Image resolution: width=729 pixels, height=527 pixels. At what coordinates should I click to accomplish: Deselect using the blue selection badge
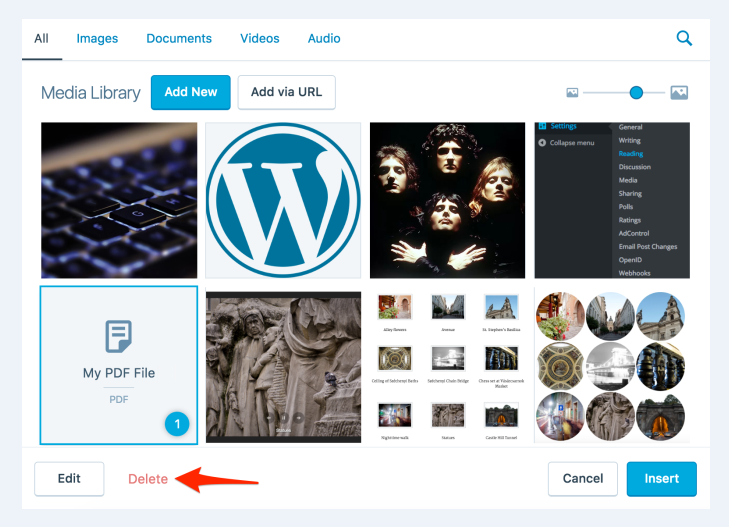(x=177, y=424)
